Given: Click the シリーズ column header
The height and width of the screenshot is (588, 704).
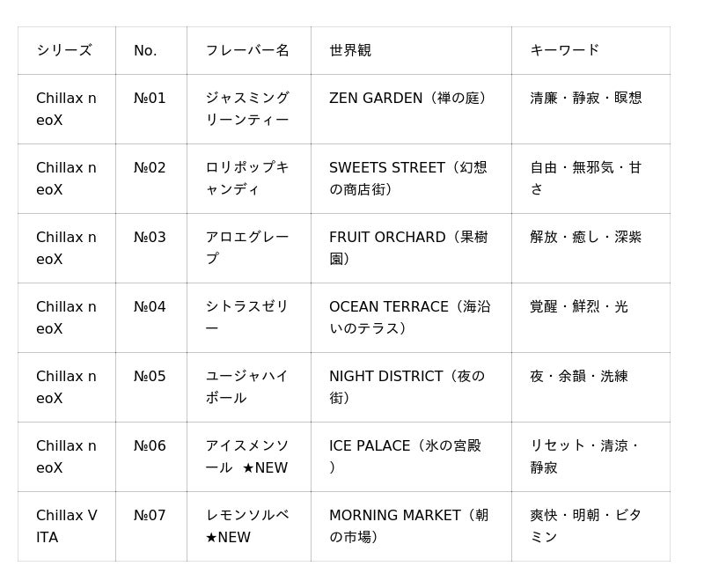Looking at the screenshot, I should [64, 50].
